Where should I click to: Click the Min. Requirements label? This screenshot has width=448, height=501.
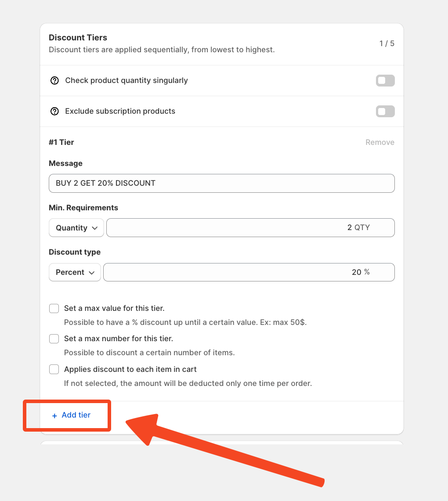[83, 208]
